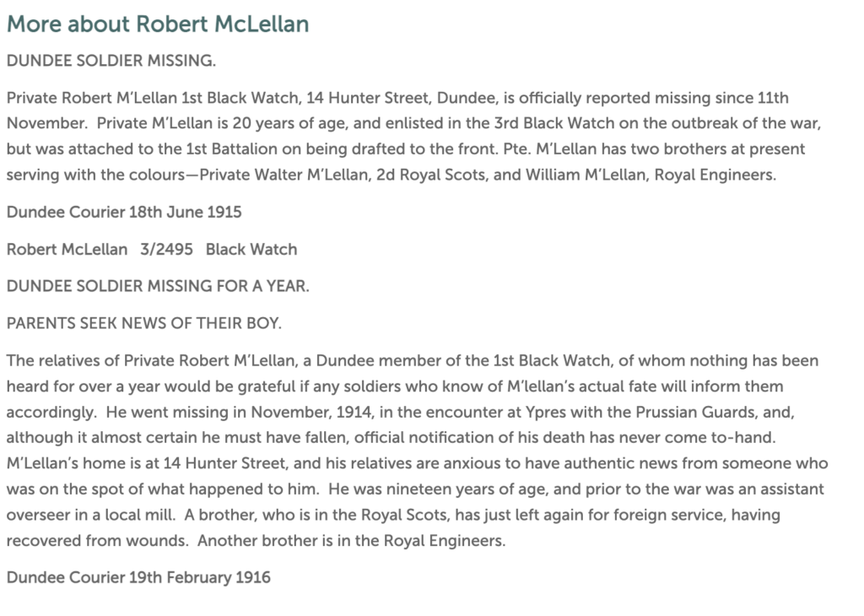This screenshot has height=616, width=864.
Task: Click the 'Dundee Courier 18th June 1915' line
Action: (x=124, y=212)
